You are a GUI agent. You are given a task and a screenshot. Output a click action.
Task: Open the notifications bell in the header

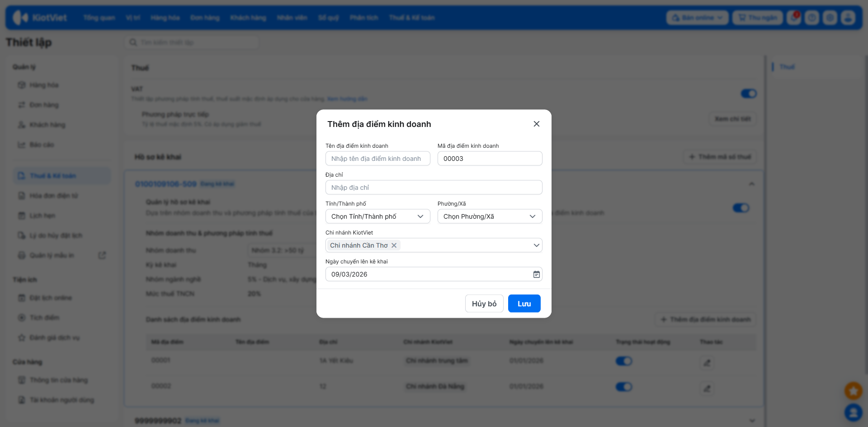coord(794,18)
